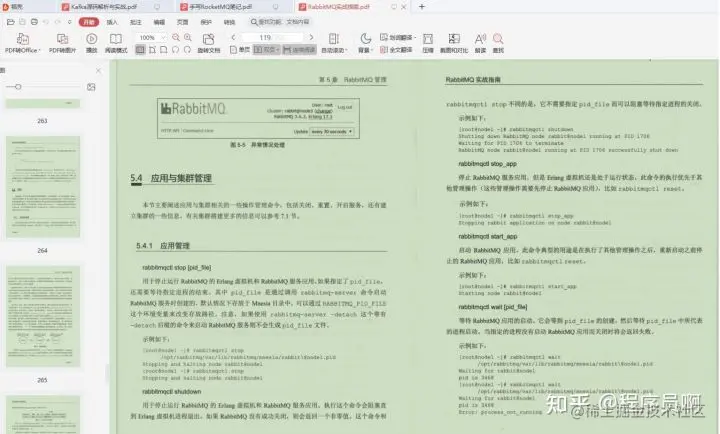Click the 旋转文档 rotate document tool
The image size is (720, 434).
coord(208,43)
